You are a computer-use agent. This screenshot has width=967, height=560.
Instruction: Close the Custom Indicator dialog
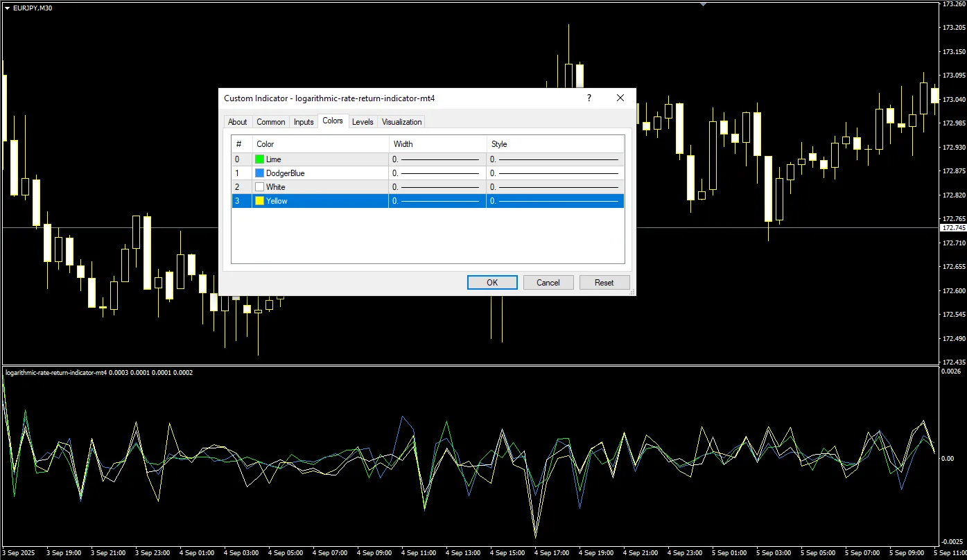(x=620, y=98)
